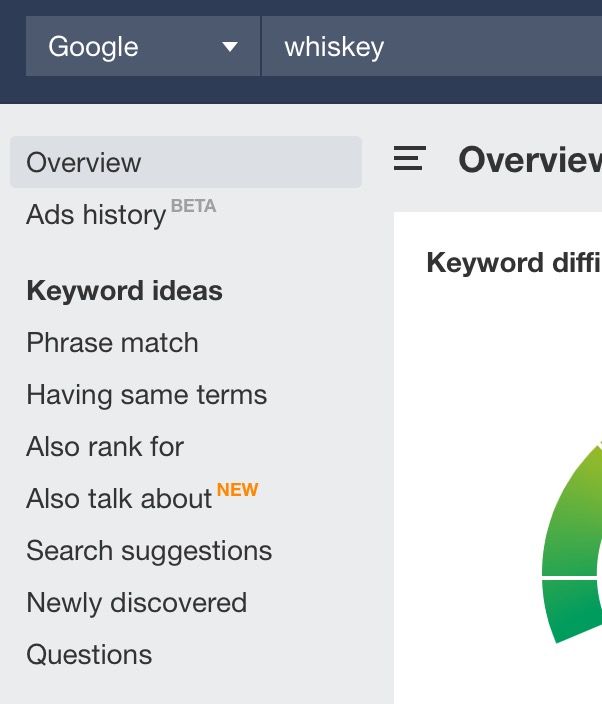The image size is (602, 704).
Task: Click the BETA badge beside Ads history
Action: click(193, 206)
